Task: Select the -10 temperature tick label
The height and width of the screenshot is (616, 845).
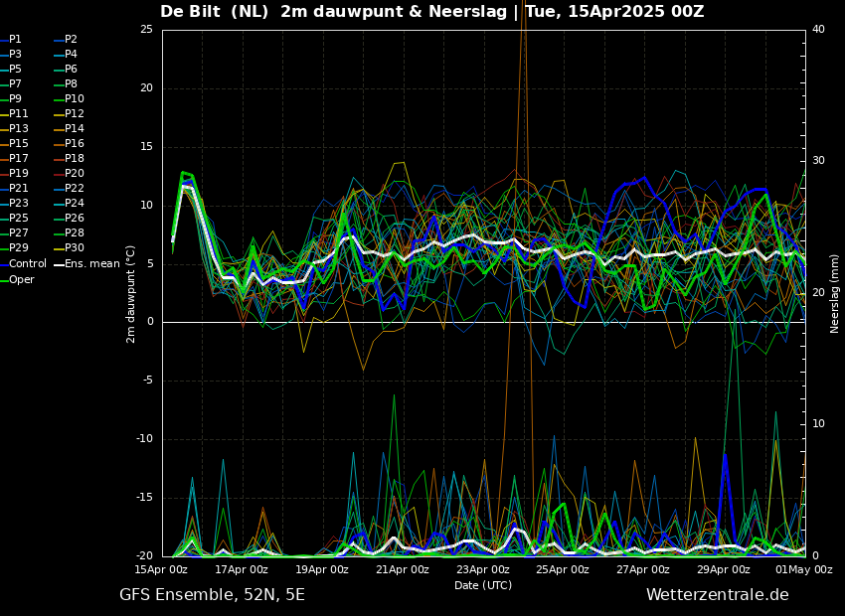Action: [145, 439]
